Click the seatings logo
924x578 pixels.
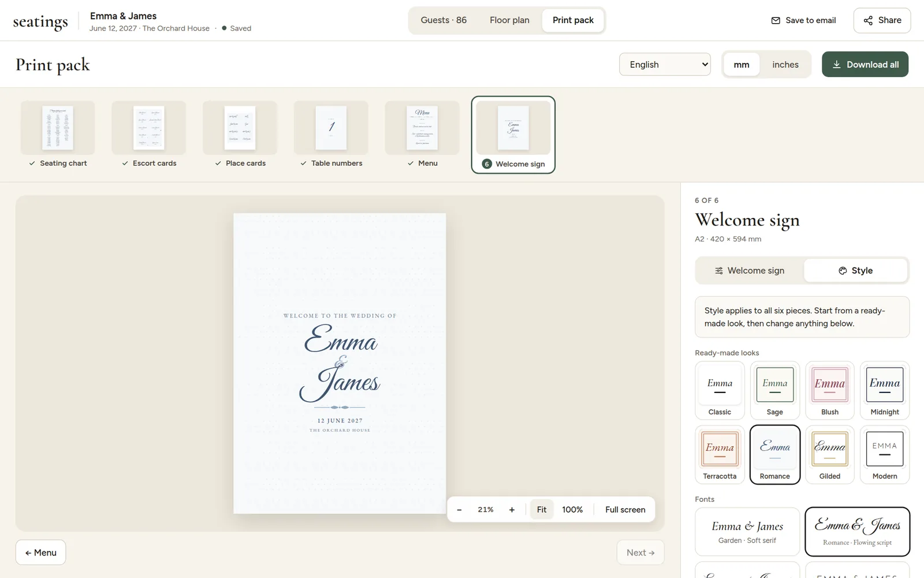click(x=40, y=21)
